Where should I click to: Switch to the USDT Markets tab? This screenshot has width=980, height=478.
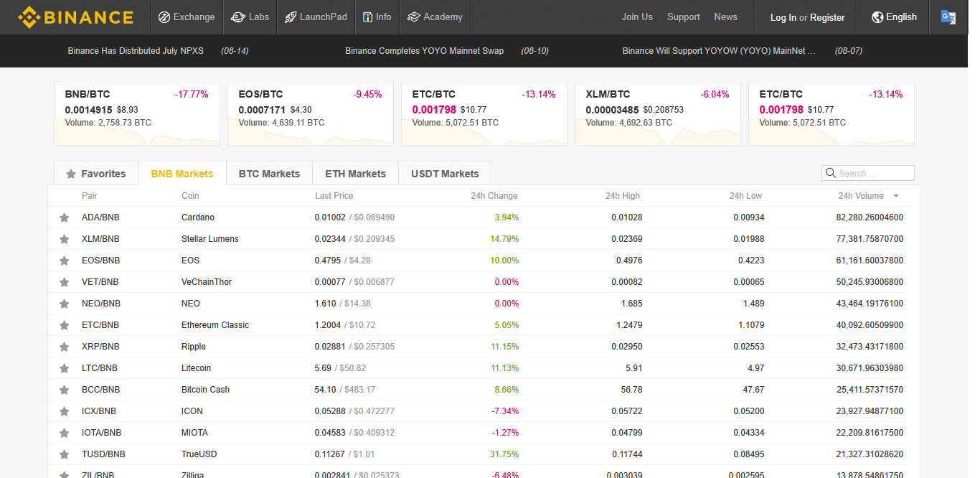pyautogui.click(x=445, y=174)
